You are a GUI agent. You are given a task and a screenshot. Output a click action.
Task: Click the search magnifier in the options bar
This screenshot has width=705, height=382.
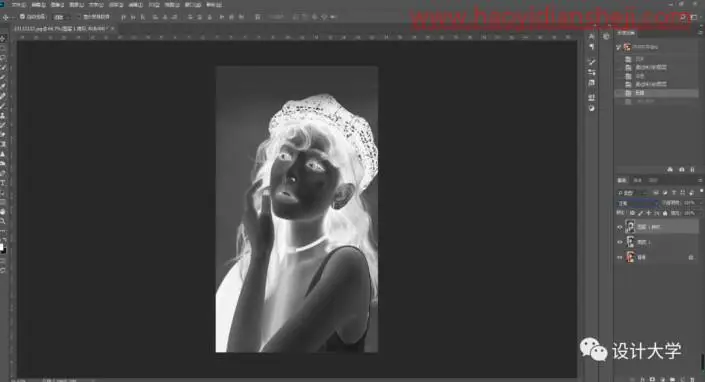coord(683,17)
